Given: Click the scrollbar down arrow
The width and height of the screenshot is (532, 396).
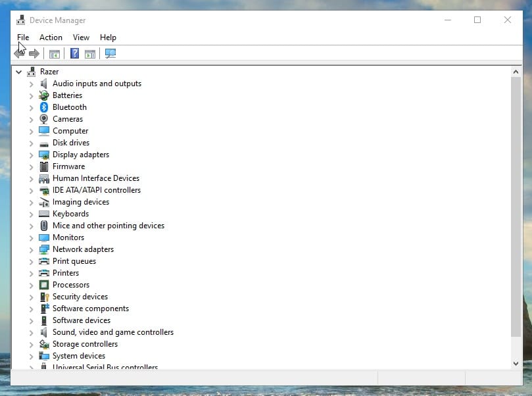Looking at the screenshot, I should click(x=516, y=363).
